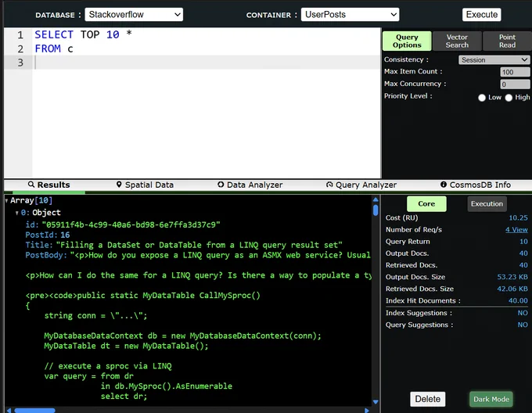Click the CosmosDB Info icon

coord(444,184)
